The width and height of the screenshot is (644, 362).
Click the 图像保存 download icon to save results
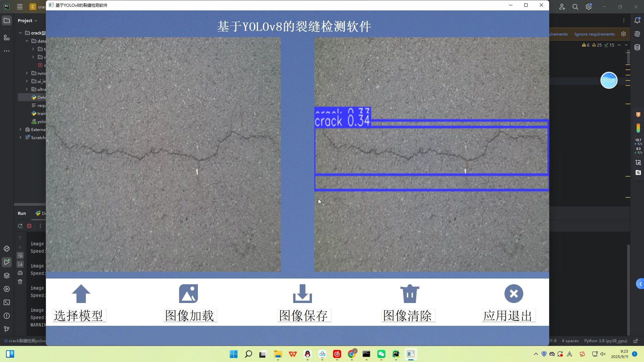click(302, 293)
